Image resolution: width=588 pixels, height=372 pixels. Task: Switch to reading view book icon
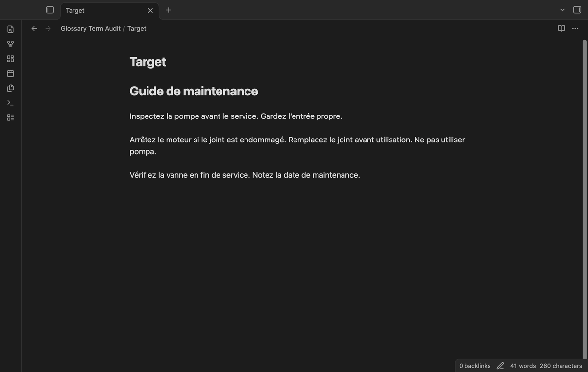[562, 28]
